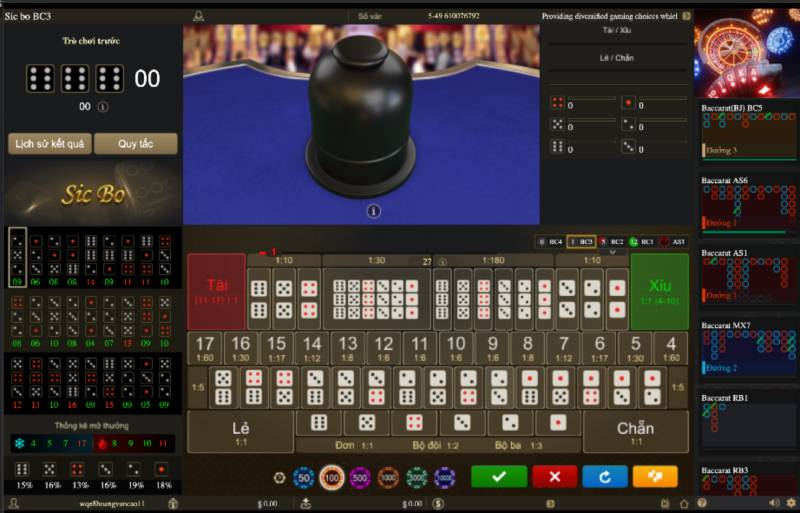This screenshot has width=800, height=513.
Task: Cancel bet with red X button
Action: [553, 477]
